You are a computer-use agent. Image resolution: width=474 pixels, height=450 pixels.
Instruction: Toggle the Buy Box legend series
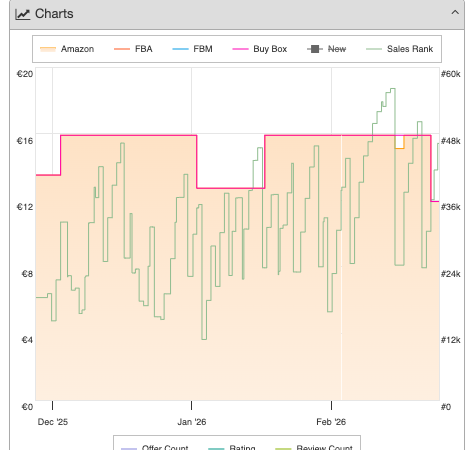click(260, 49)
